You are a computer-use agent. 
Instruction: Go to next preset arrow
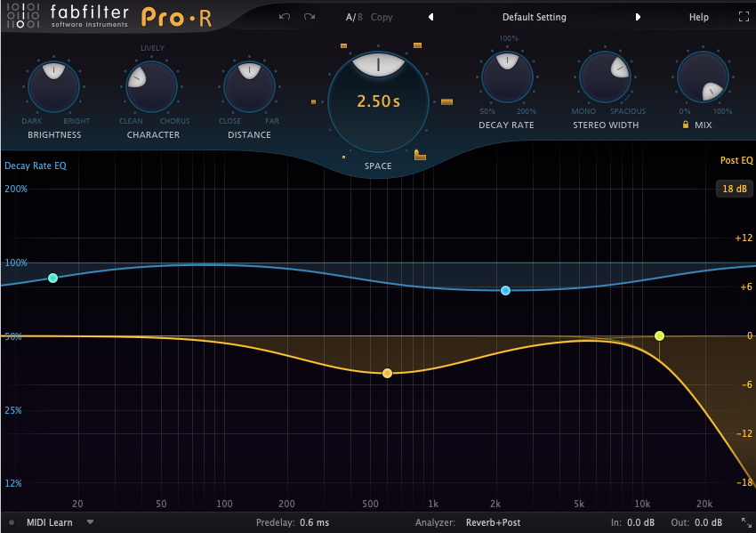(x=638, y=17)
